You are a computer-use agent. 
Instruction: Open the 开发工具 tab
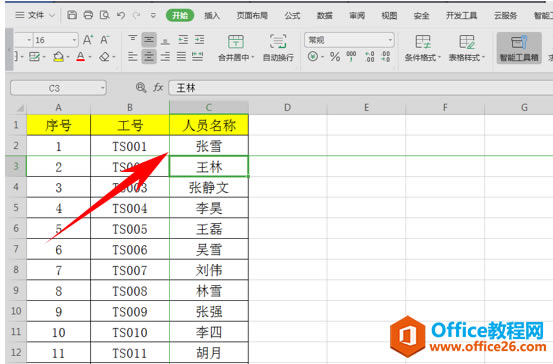click(461, 15)
